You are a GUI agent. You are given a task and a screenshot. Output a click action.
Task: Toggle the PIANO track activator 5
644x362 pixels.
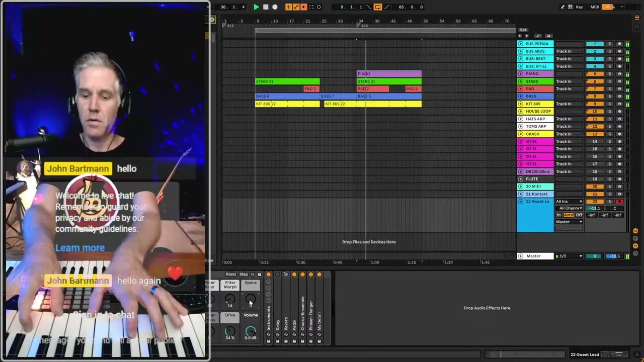tap(595, 74)
